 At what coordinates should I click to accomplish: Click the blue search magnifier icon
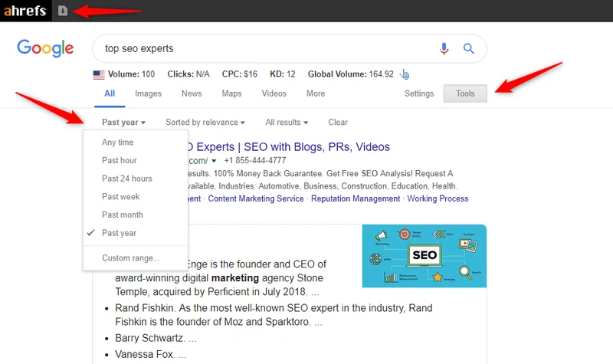click(x=469, y=48)
